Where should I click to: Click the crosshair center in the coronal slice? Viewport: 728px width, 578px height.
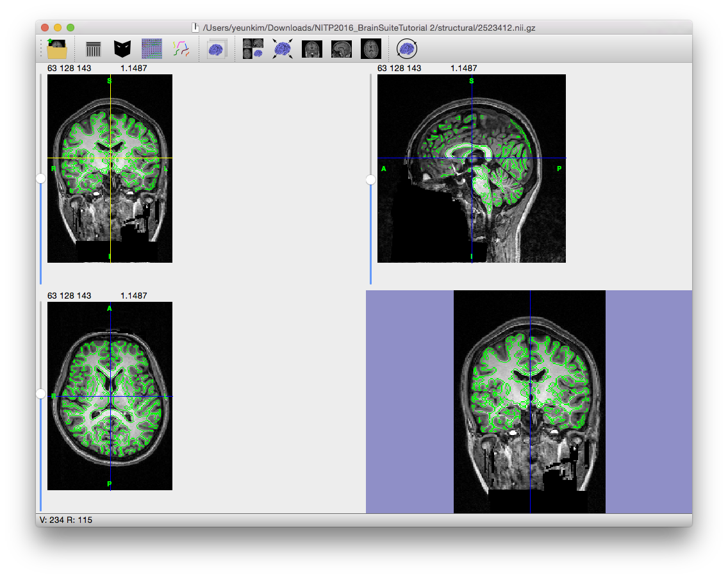pos(110,158)
